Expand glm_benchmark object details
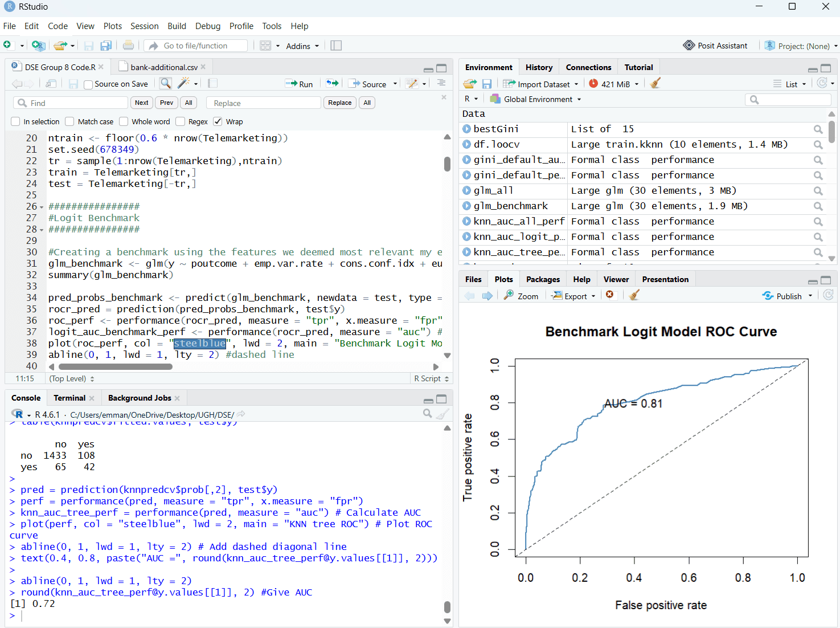This screenshot has width=840, height=628. click(467, 206)
